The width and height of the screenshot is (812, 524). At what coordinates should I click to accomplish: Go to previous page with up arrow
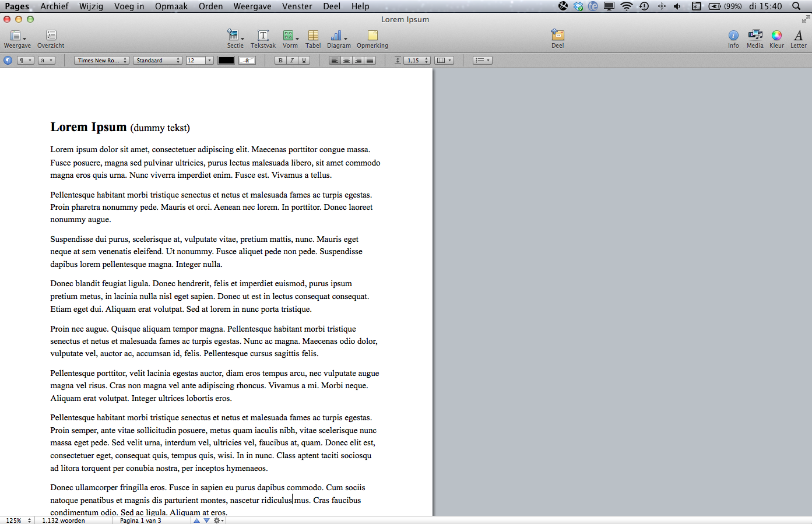coord(196,521)
